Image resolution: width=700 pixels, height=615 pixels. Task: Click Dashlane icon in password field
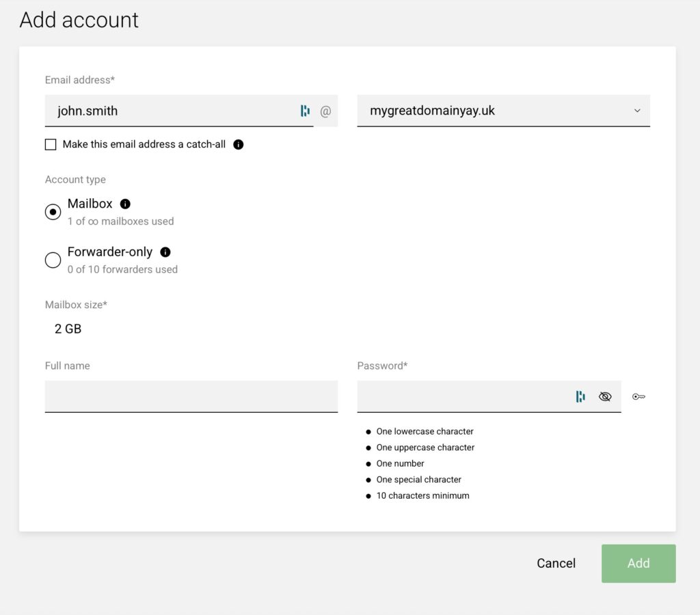(x=580, y=396)
